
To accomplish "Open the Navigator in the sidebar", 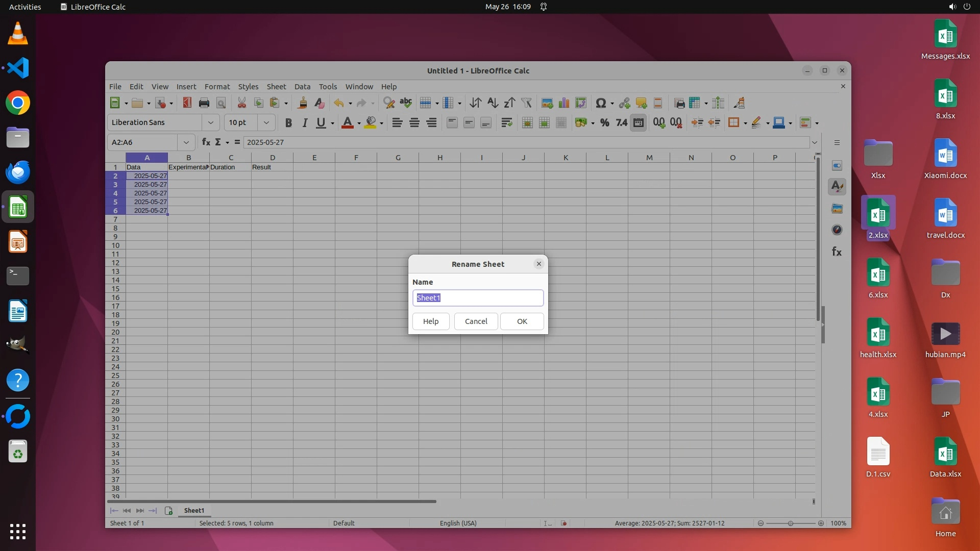I will [837, 230].
